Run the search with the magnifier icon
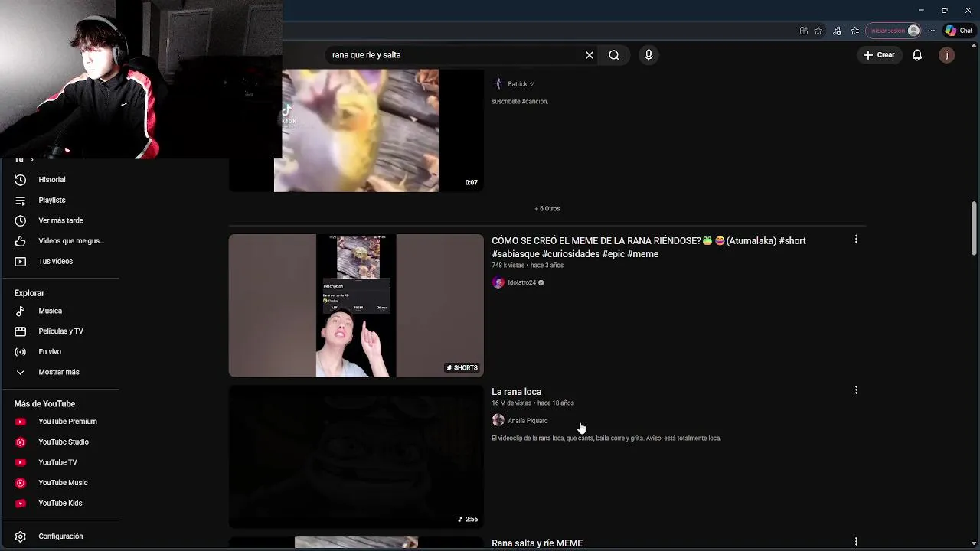The height and width of the screenshot is (551, 980). pyautogui.click(x=614, y=55)
